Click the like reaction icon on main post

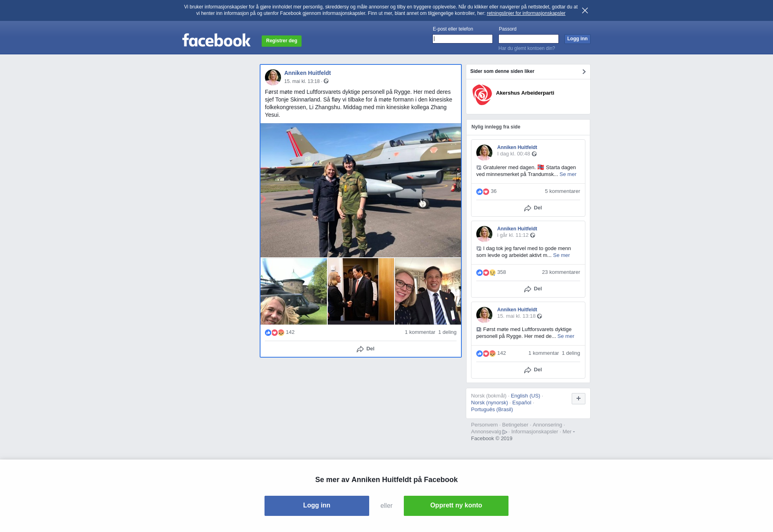point(268,333)
